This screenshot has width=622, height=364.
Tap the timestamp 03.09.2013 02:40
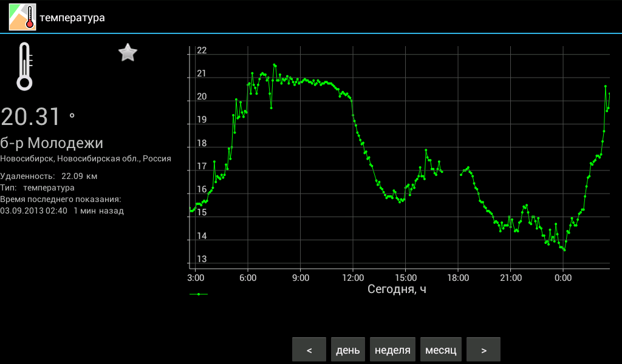pyautogui.click(x=34, y=211)
